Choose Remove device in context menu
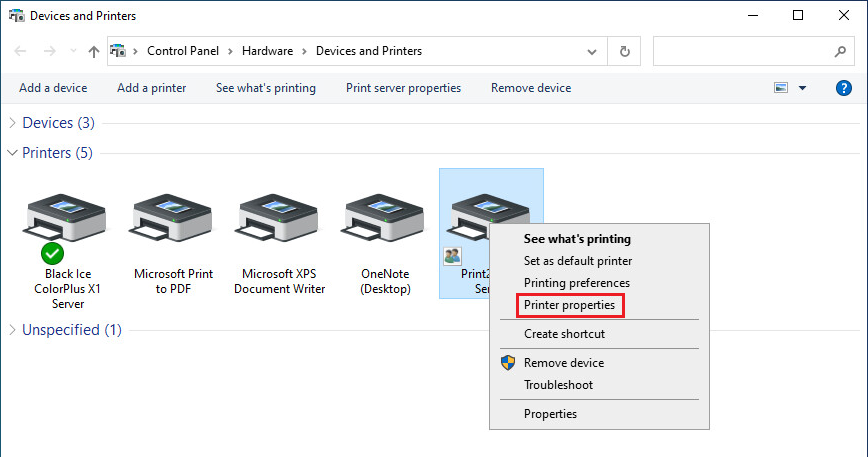 point(564,363)
